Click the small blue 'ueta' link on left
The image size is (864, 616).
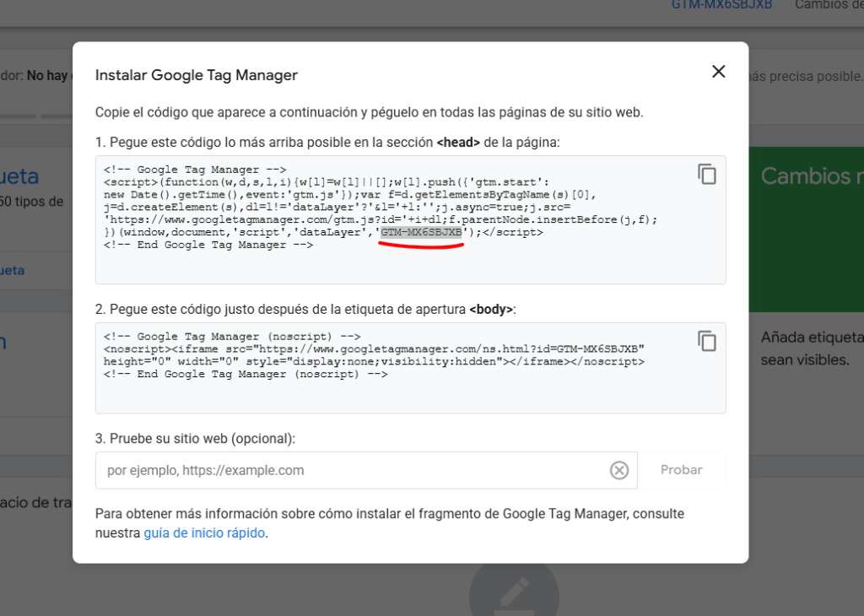click(12, 271)
